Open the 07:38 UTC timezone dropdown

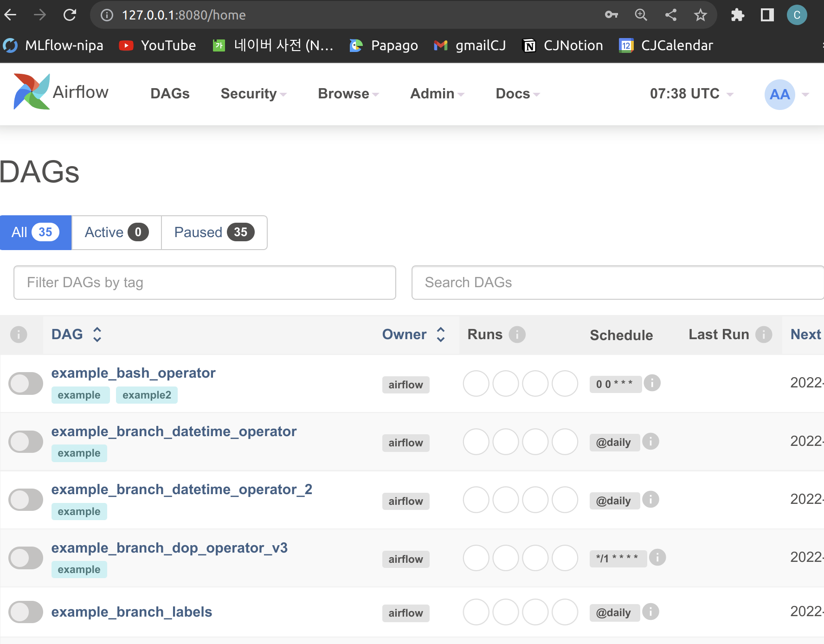click(x=691, y=94)
